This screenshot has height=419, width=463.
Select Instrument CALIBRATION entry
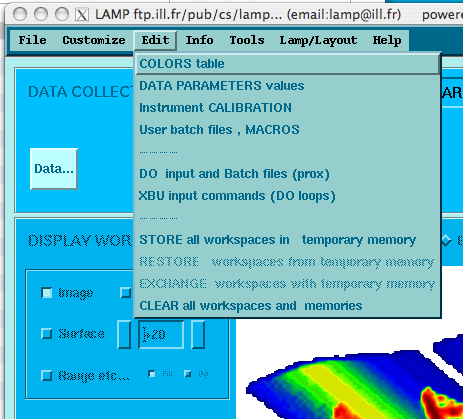point(287,108)
